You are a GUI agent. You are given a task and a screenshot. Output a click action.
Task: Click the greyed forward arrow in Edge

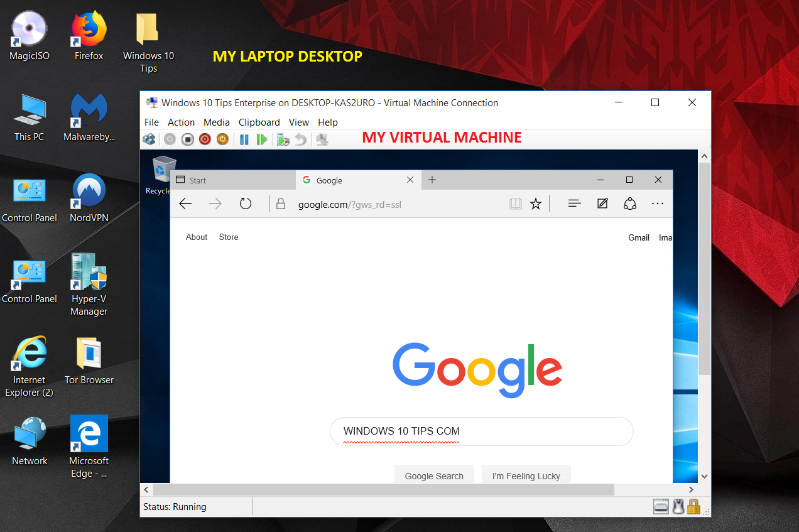[x=215, y=204]
